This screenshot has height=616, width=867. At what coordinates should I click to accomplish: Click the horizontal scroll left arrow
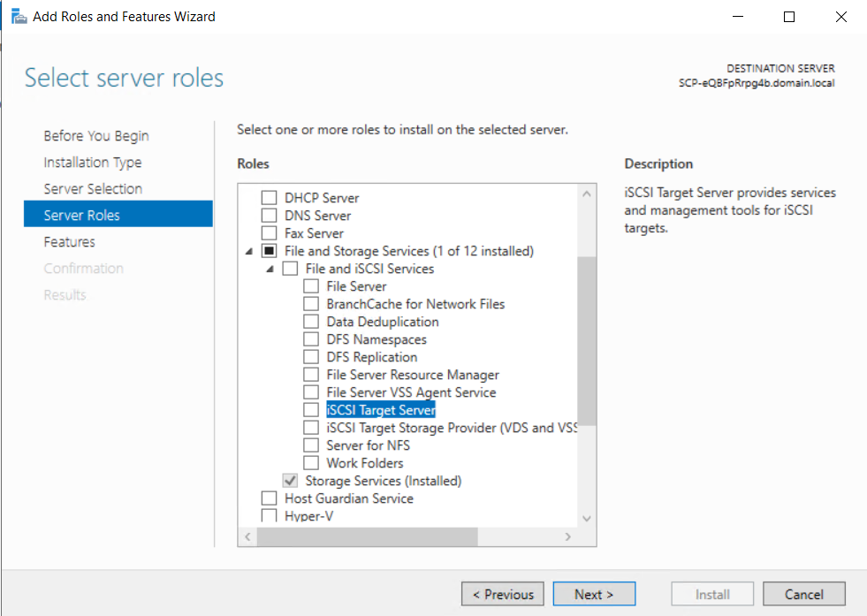(247, 536)
